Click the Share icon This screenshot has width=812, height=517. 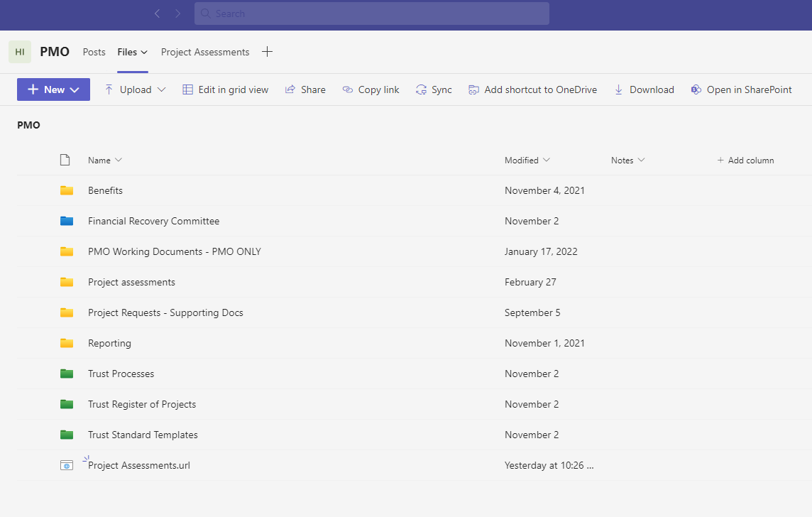290,89
